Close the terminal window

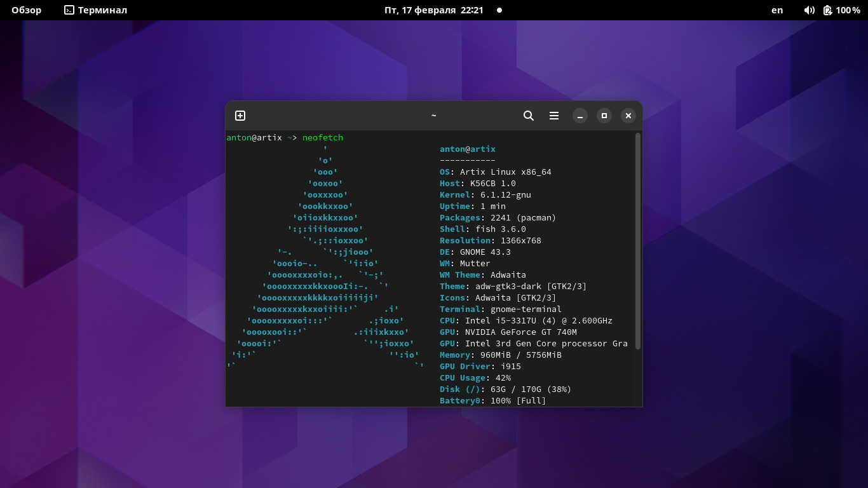(628, 116)
